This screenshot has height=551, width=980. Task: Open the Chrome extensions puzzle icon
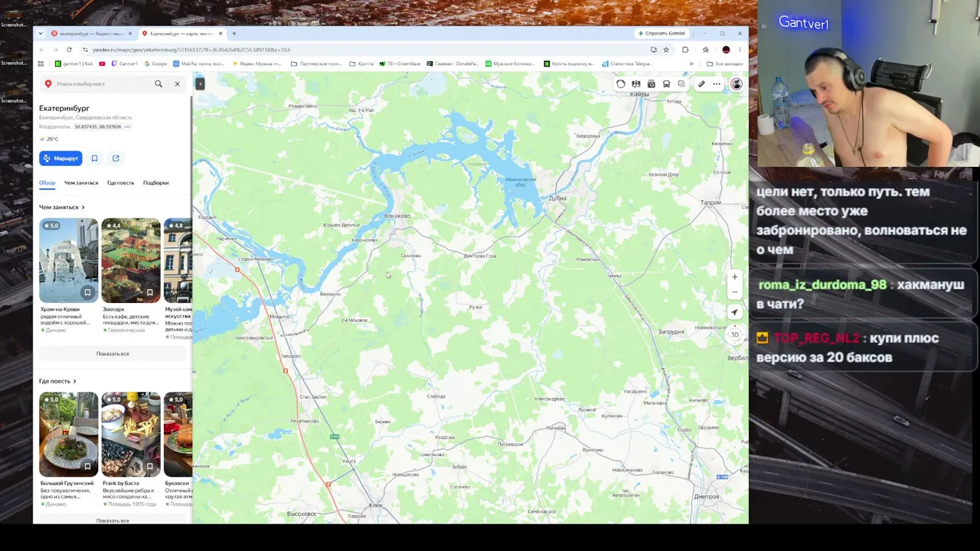pyautogui.click(x=685, y=50)
